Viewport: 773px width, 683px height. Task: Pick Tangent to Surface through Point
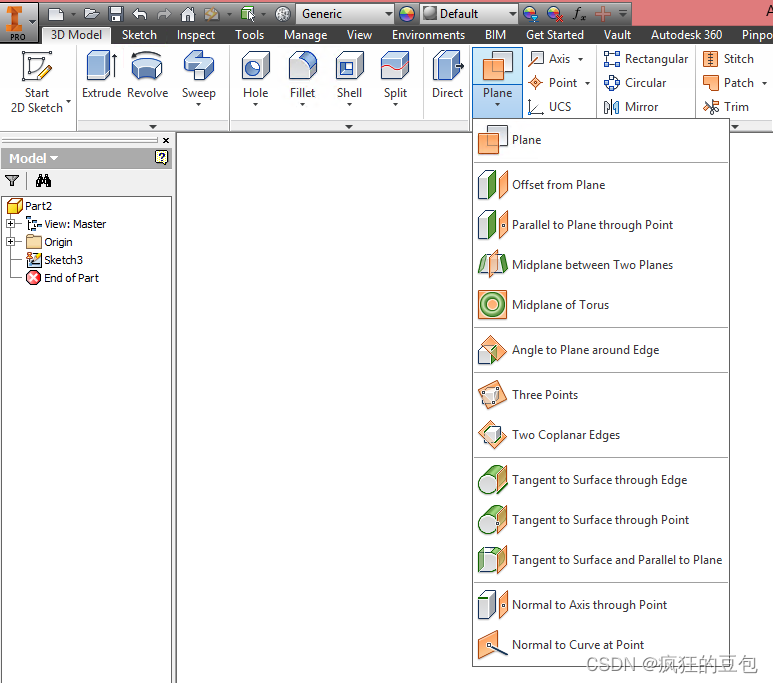(x=600, y=520)
